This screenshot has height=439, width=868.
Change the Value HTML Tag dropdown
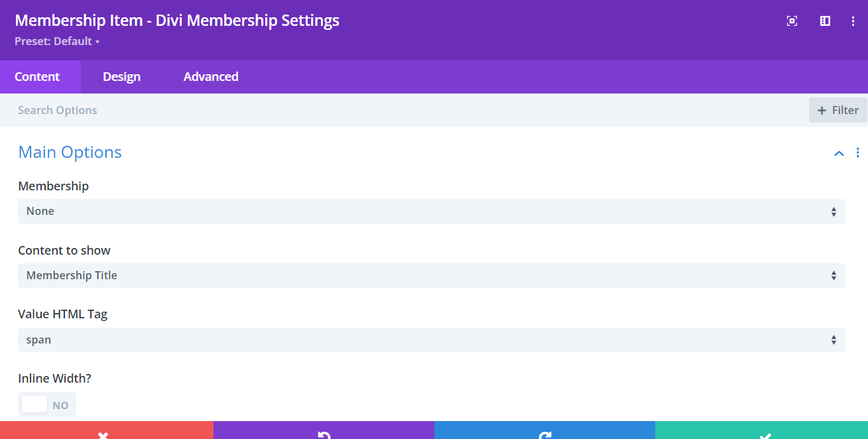(x=431, y=340)
